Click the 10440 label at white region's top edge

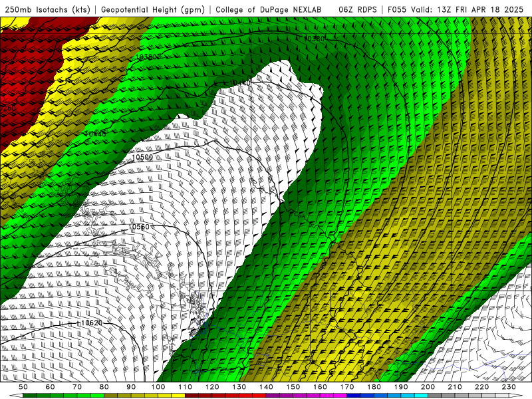[240, 83]
